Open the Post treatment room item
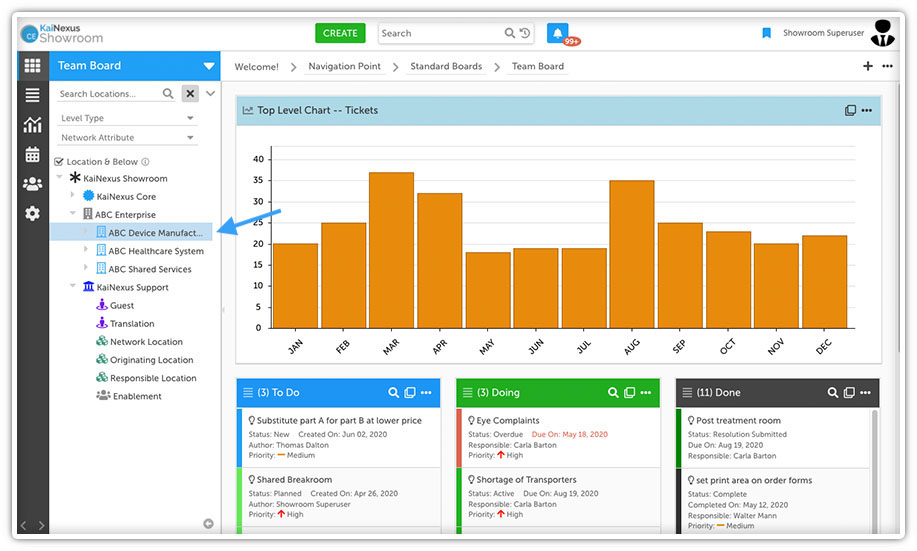917x551 pixels. tap(738, 421)
